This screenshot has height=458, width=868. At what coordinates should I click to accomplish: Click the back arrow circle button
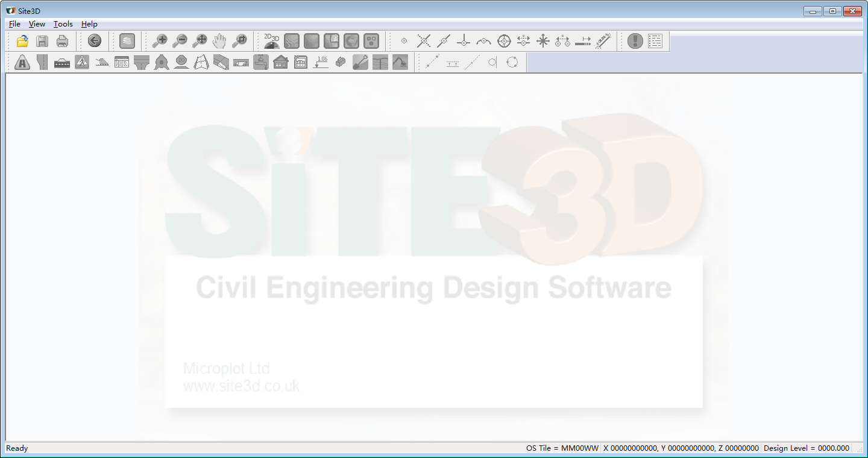tap(95, 41)
